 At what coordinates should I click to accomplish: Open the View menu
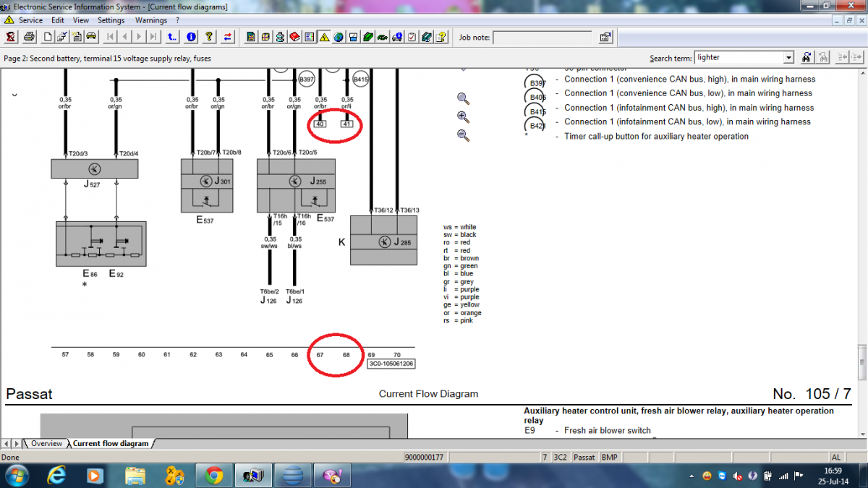[x=81, y=20]
